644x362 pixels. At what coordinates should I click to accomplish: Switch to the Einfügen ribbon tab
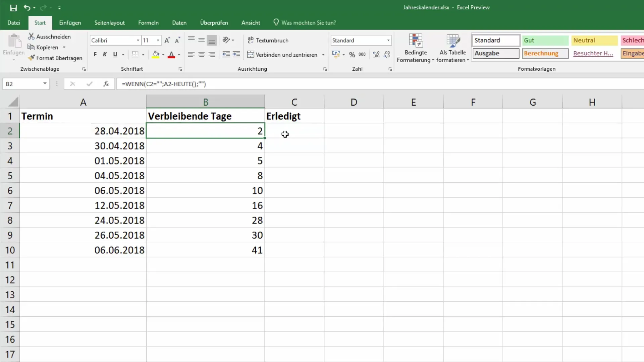70,22
